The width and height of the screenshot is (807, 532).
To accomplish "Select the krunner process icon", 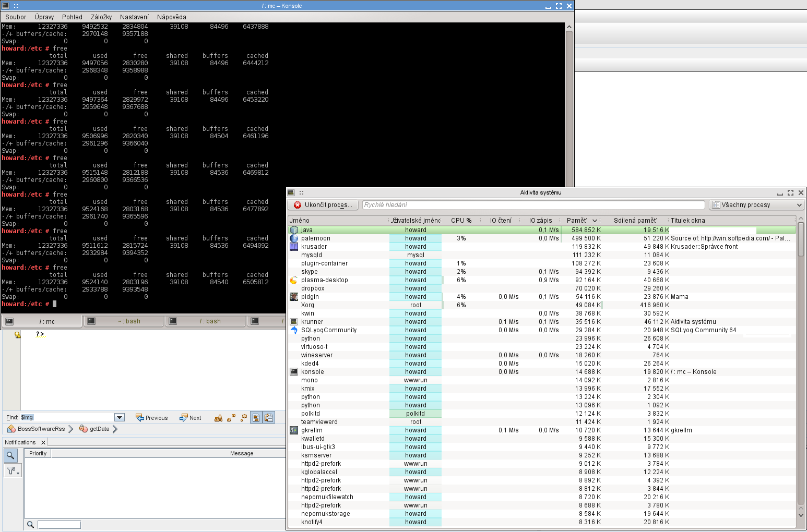I will coord(294,322).
